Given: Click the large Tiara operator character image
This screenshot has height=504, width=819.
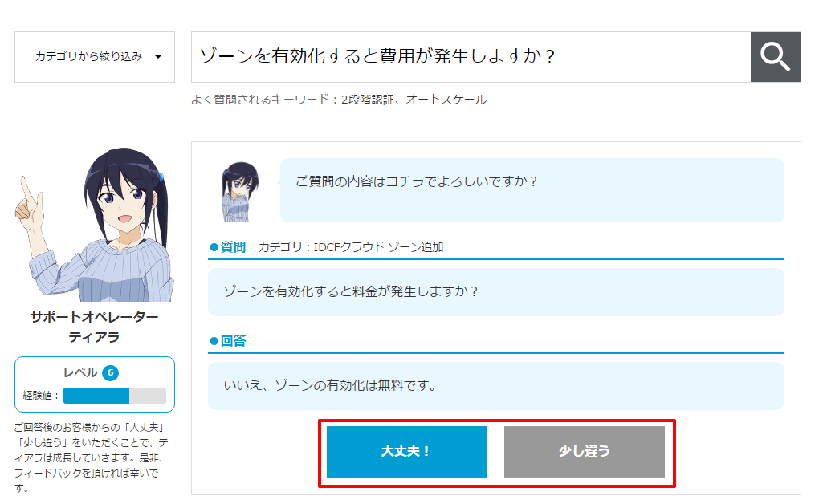Looking at the screenshot, I should tap(95, 225).
